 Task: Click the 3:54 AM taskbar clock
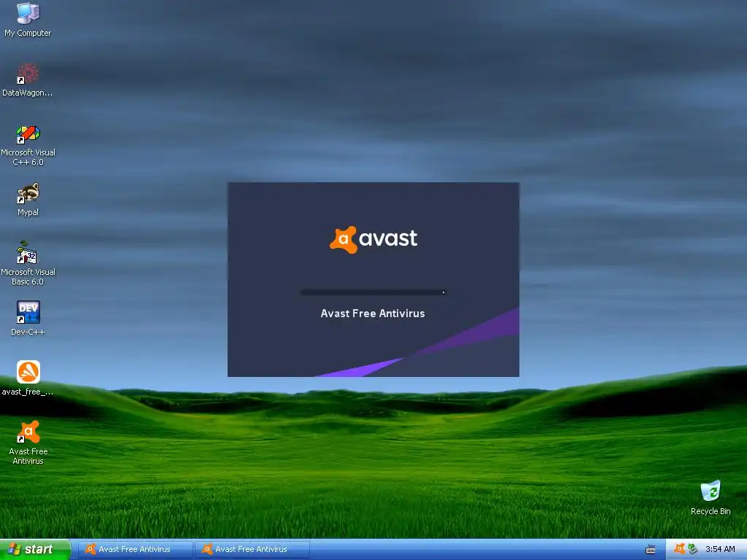tap(720, 549)
